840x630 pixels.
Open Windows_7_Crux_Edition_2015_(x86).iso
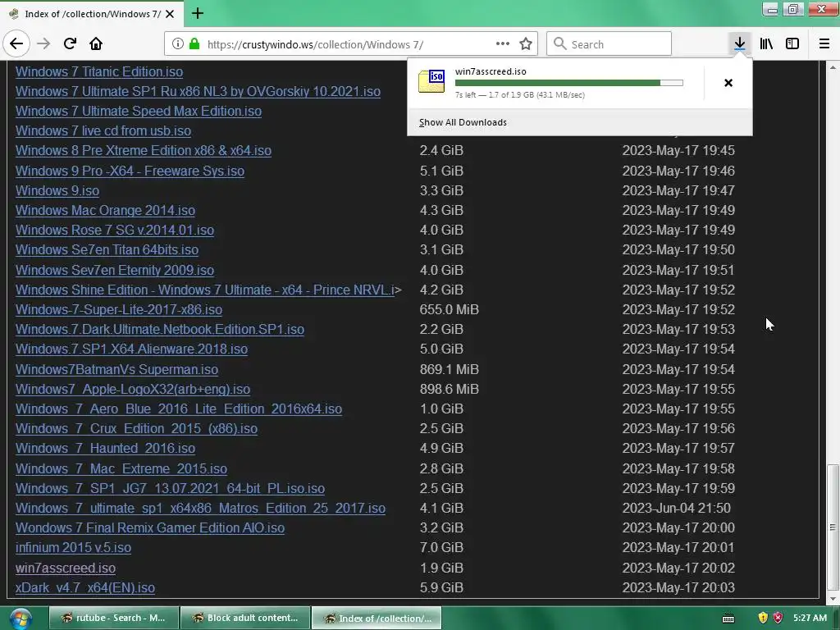click(x=136, y=429)
